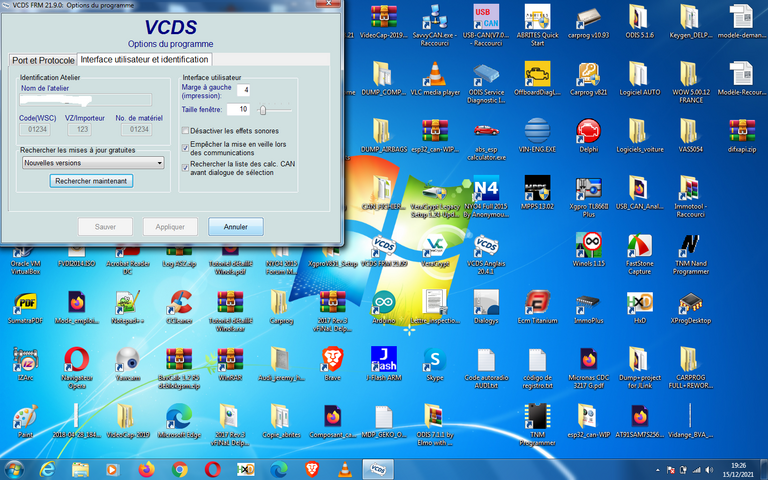Click the Marge à gauche value field

pyautogui.click(x=243, y=90)
